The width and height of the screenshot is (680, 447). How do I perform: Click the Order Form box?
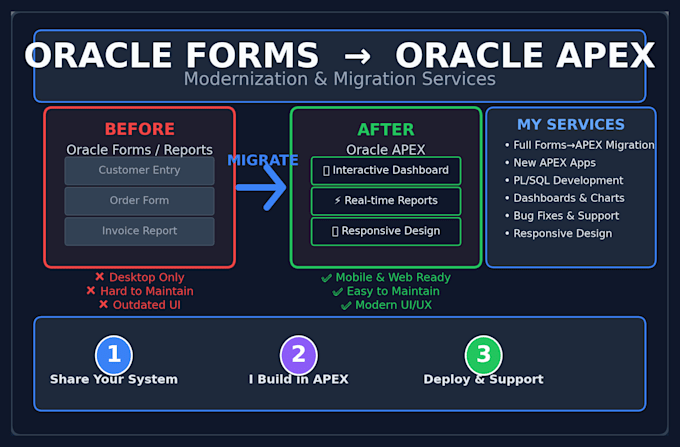tap(139, 201)
